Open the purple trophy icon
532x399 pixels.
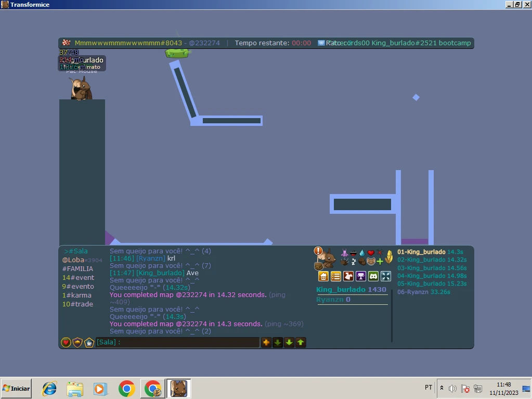tap(361, 276)
